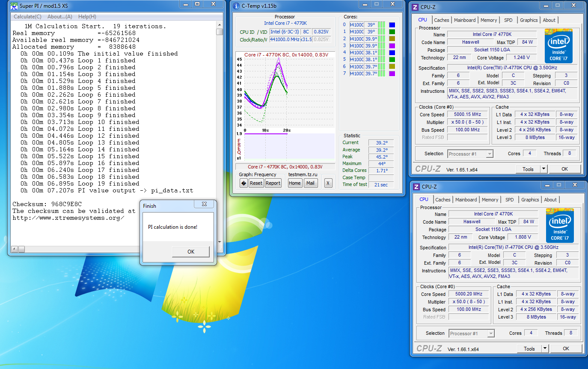Switch to Graphics tab in upper CPU-Z

(529, 20)
